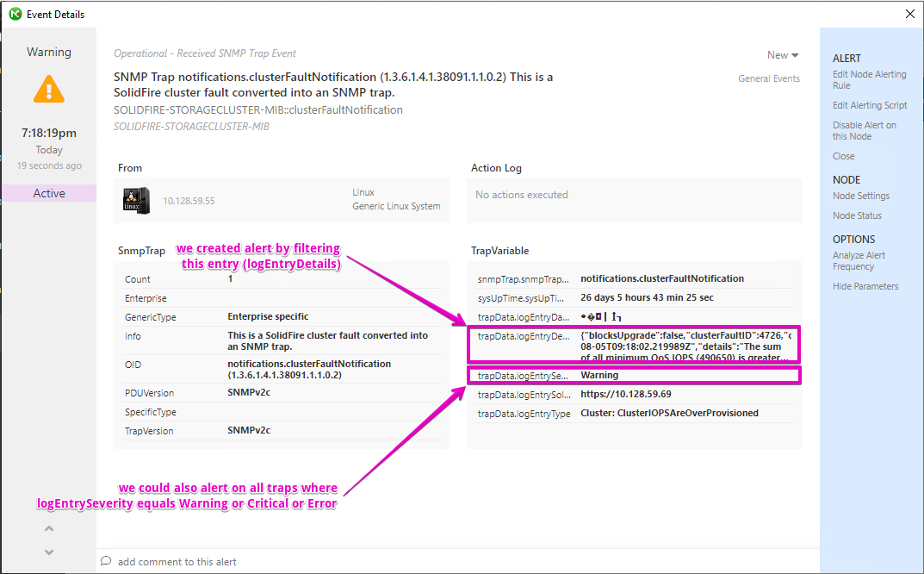Click the info row description text
This screenshot has width=924, height=574.
[327, 341]
